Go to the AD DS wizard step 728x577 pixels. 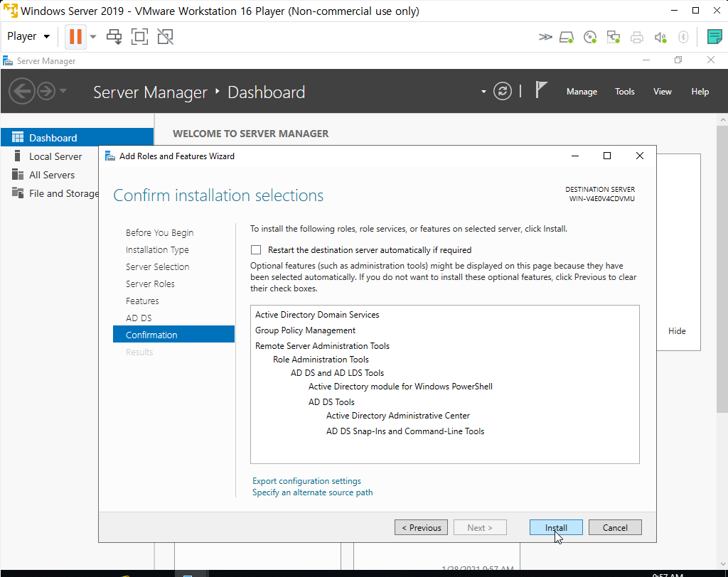point(139,318)
